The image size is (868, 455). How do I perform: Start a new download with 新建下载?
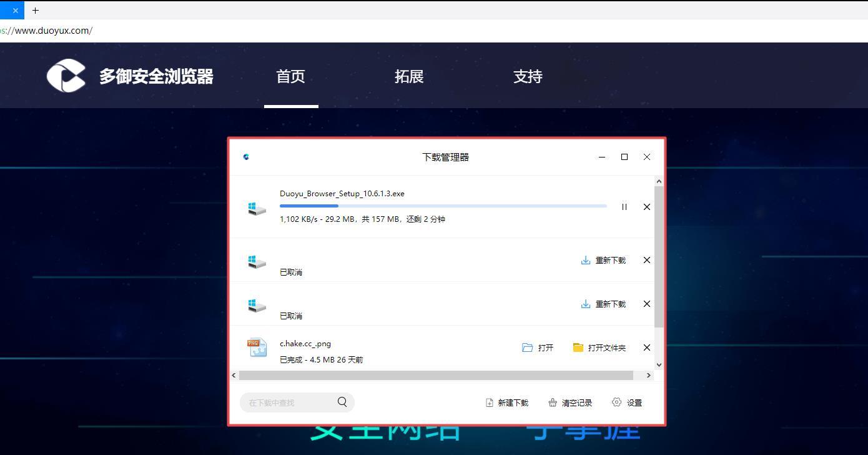click(507, 402)
